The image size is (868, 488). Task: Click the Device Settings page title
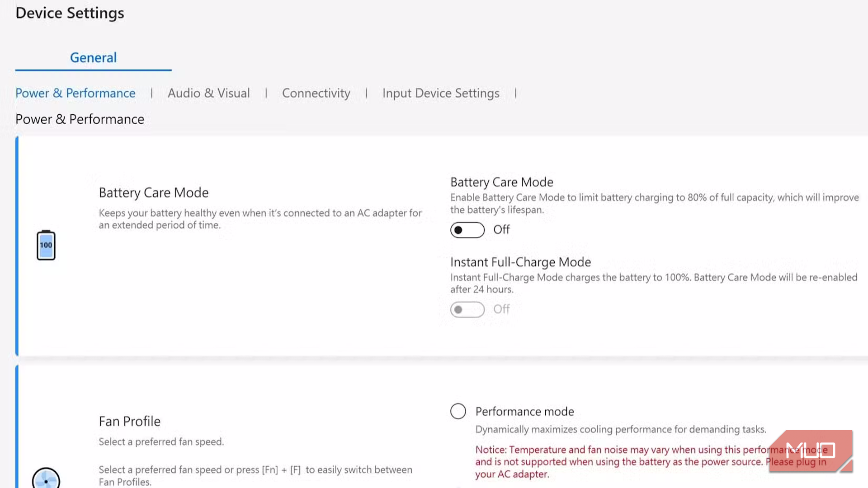[x=70, y=13]
